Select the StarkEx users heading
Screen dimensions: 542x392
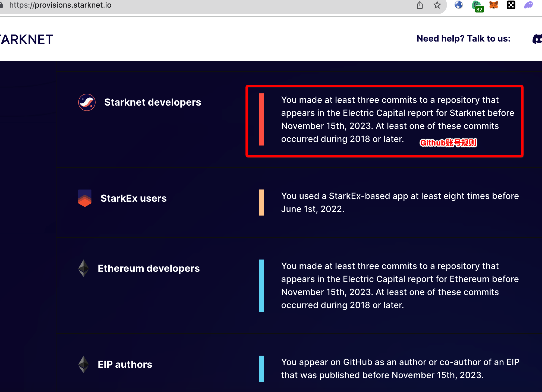point(133,198)
